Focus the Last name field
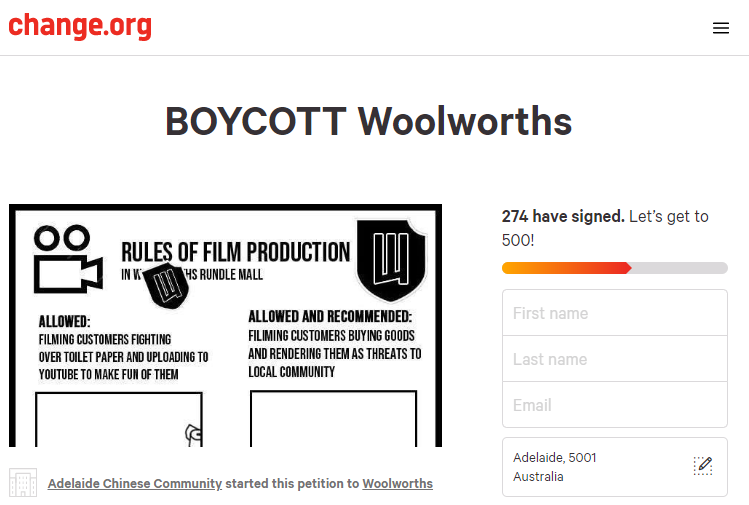This screenshot has height=505, width=749. pyautogui.click(x=614, y=359)
